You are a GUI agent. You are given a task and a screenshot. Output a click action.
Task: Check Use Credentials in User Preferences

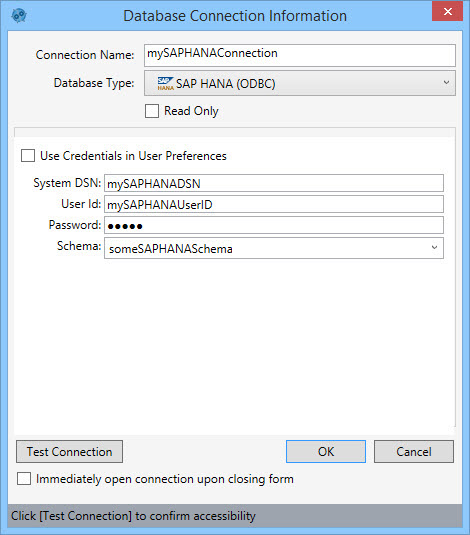pyautogui.click(x=28, y=156)
